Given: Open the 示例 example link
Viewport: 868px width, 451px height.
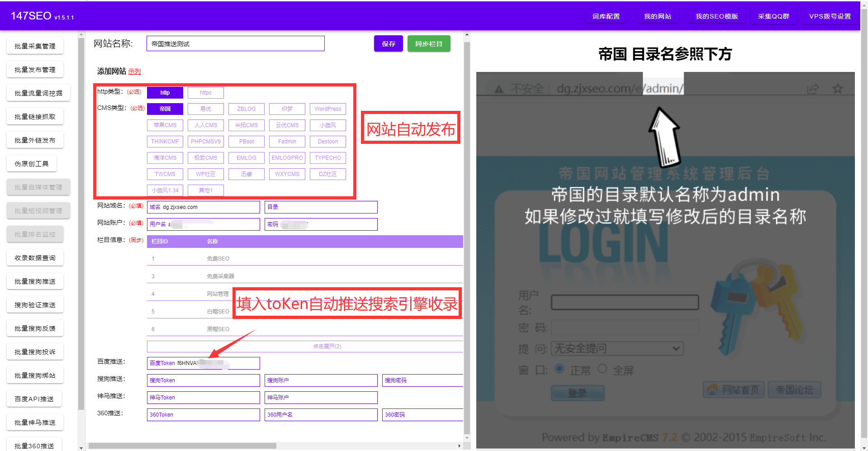Looking at the screenshot, I should click(x=134, y=71).
